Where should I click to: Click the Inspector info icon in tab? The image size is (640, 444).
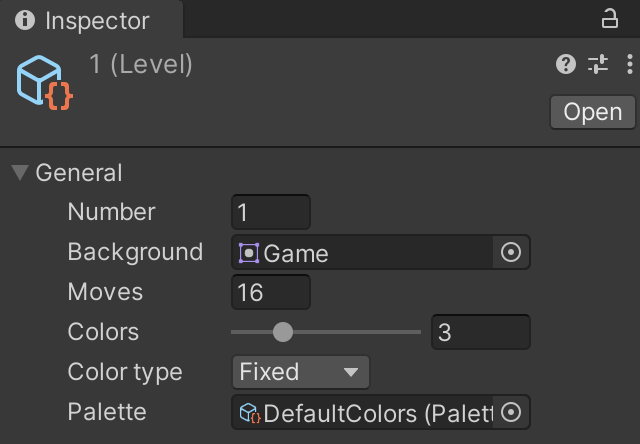pos(25,21)
